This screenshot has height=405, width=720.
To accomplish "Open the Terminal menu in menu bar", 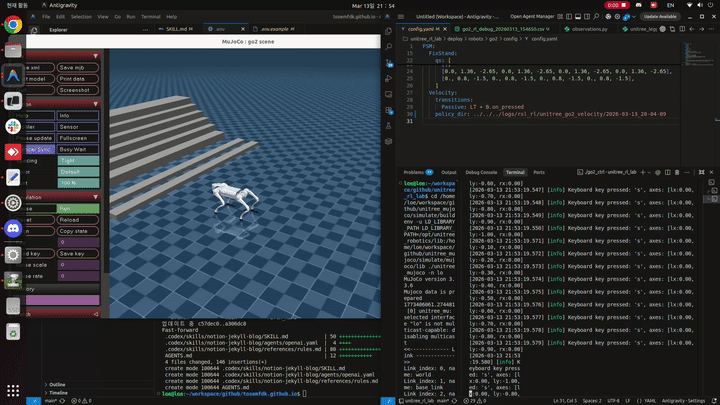I will coord(150,17).
